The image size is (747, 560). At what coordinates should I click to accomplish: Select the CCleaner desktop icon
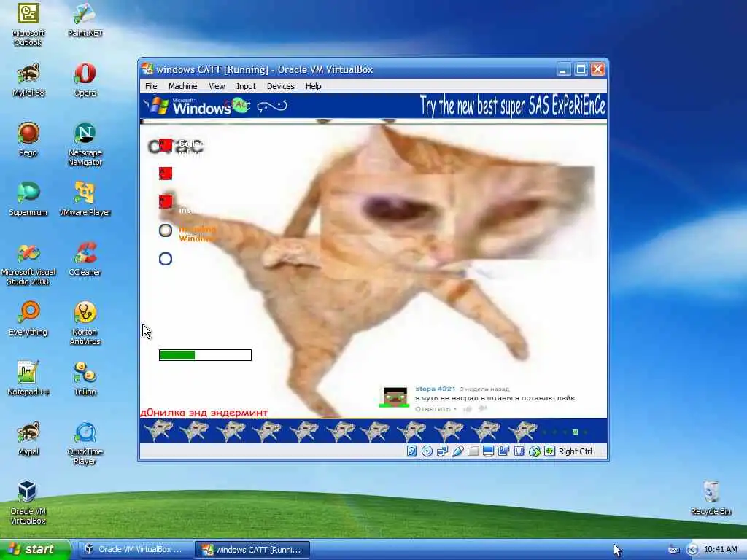(x=85, y=259)
